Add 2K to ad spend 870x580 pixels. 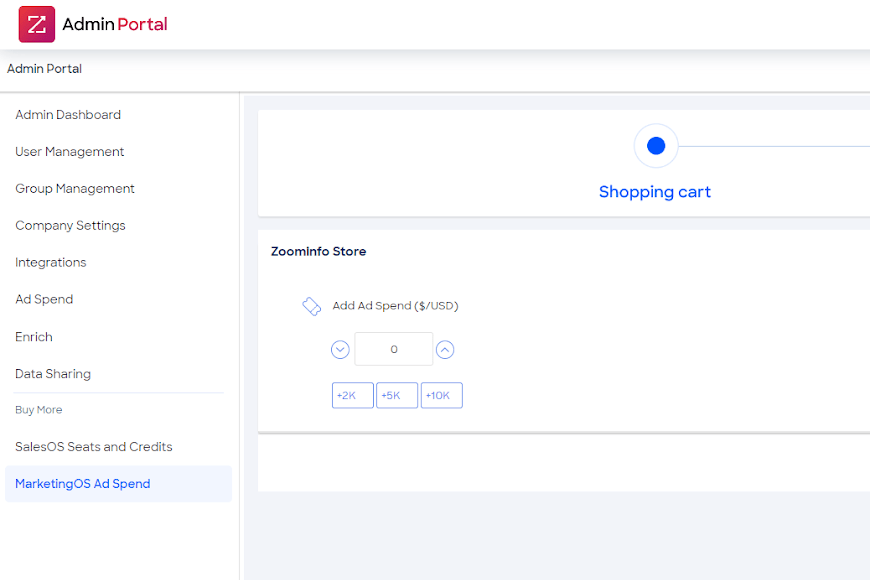[x=352, y=396]
